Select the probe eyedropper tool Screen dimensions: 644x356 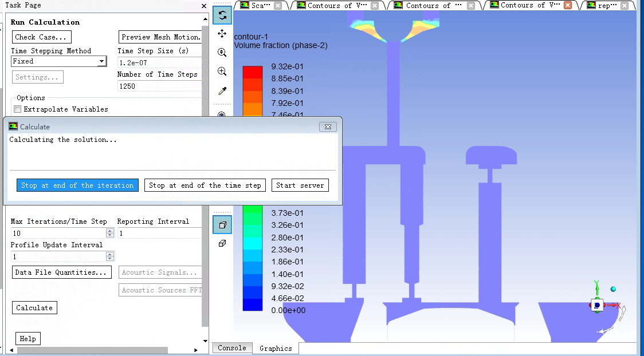point(222,91)
